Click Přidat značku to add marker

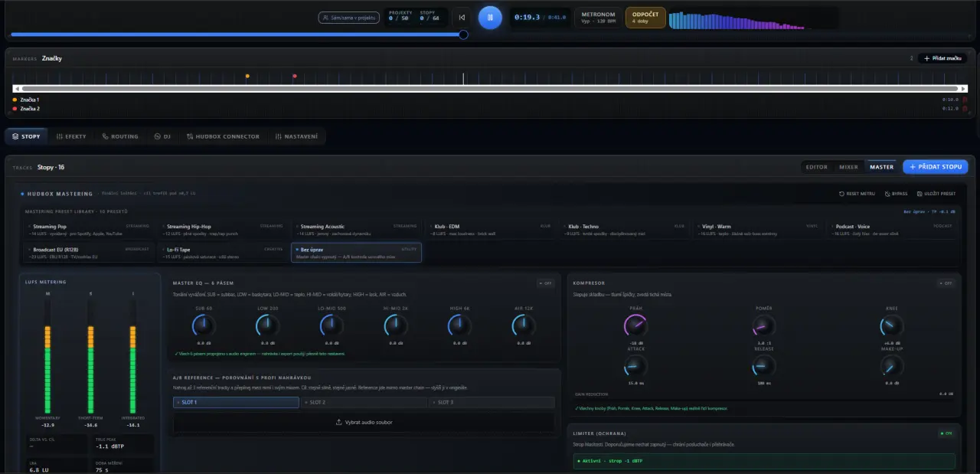pos(942,58)
